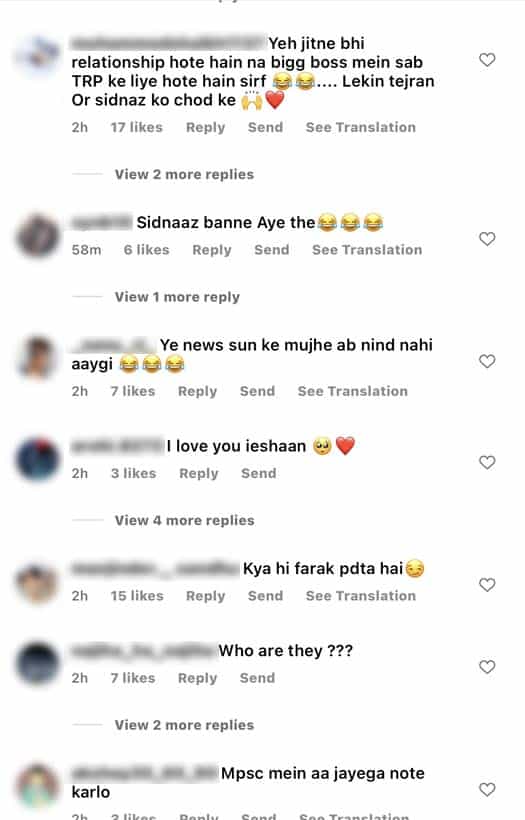Expand 'View 2 more replies' under Bigg Boss comment
Image resolution: width=525 pixels, height=820 pixels.
[x=184, y=175]
